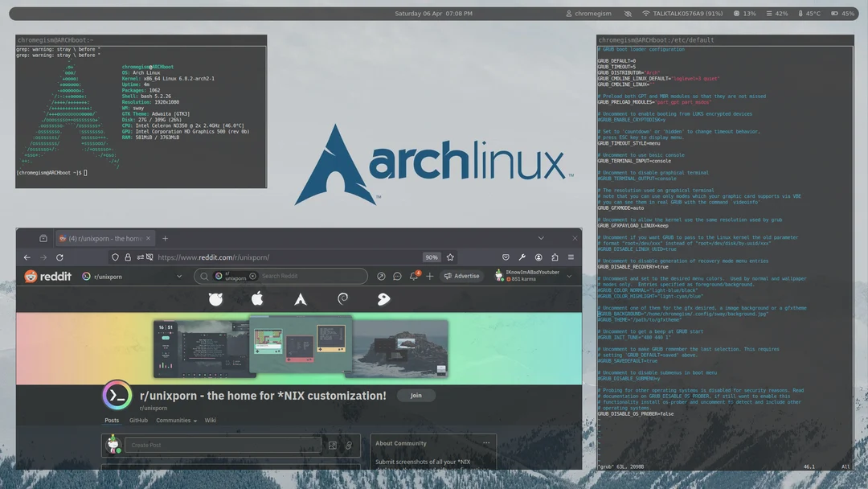Switch to the Wiki tab

(210, 420)
